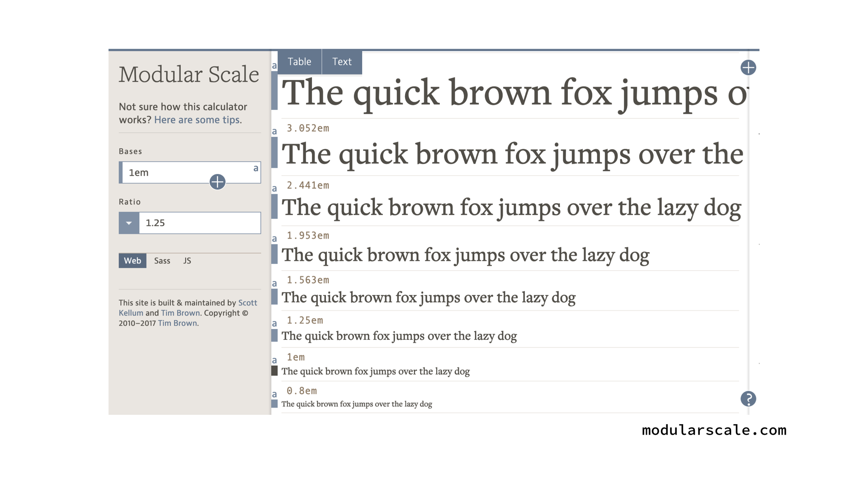Switch to the Table tab
The width and height of the screenshot is (868, 488).
pos(299,61)
